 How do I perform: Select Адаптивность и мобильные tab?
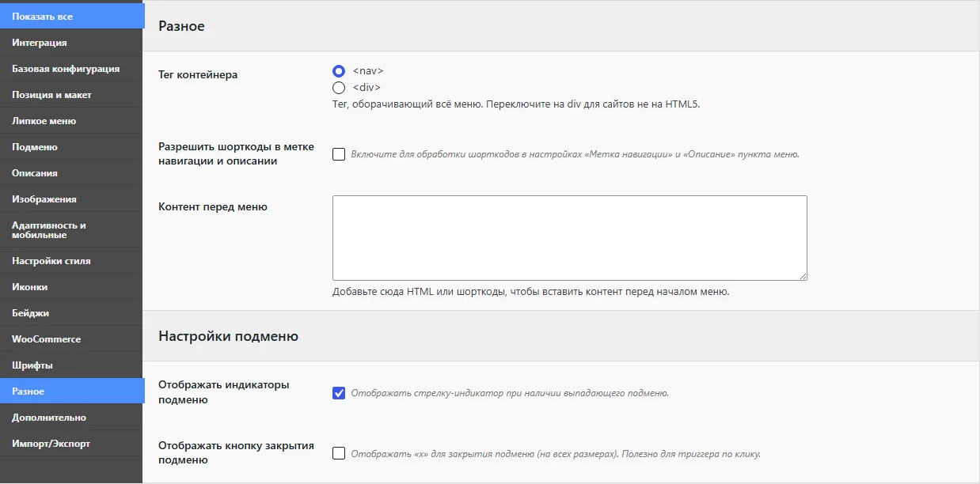[x=71, y=230]
